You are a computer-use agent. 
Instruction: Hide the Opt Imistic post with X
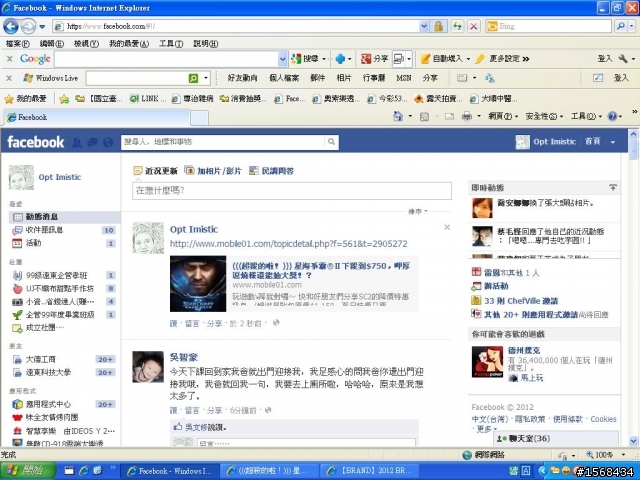coord(447,227)
